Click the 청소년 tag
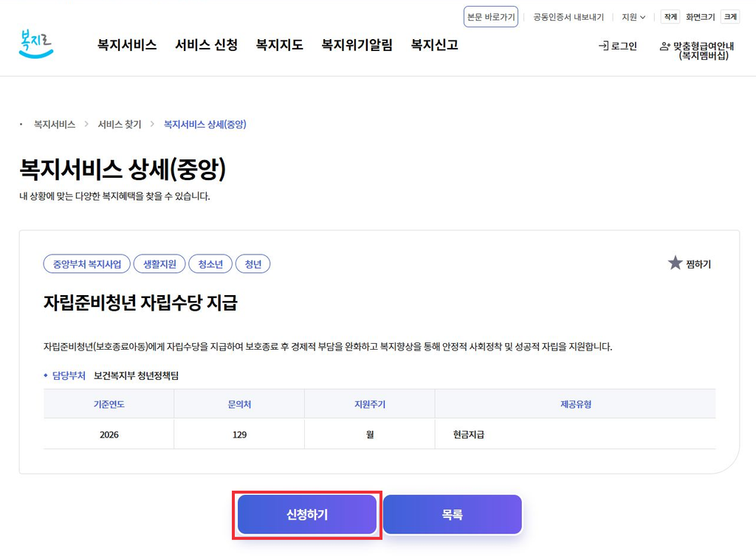 [210, 264]
